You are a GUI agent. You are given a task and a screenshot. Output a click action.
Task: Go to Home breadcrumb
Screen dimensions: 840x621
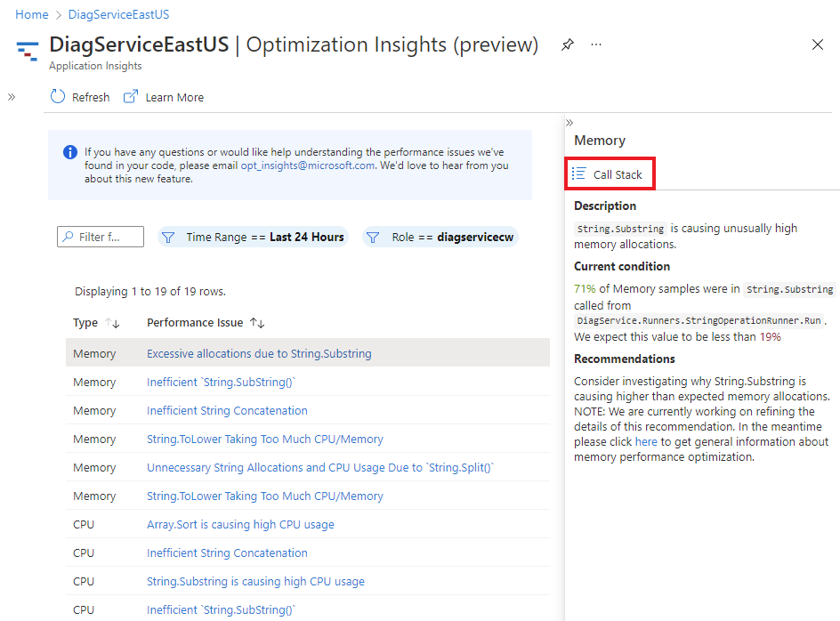pyautogui.click(x=32, y=14)
